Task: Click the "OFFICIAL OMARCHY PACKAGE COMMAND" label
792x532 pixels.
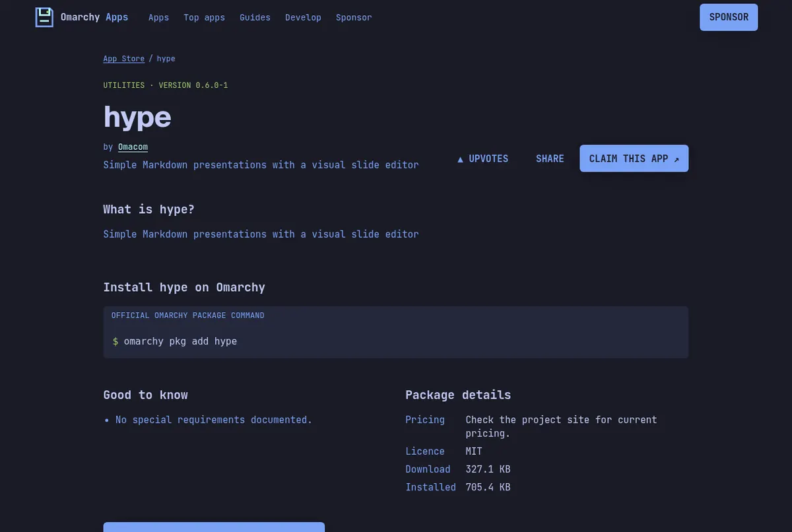Action: [x=188, y=316]
